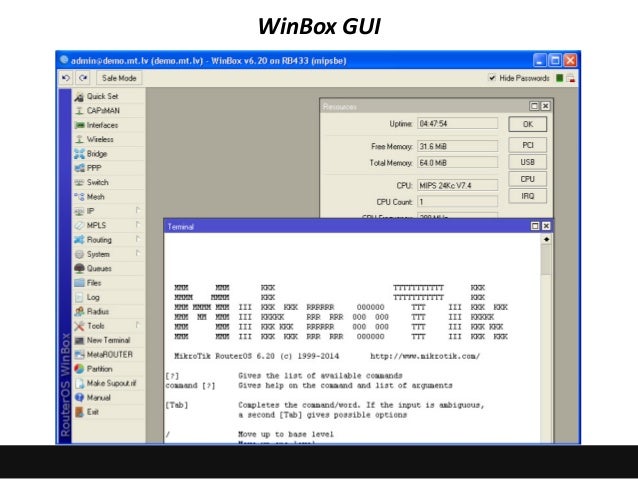Click the Free Memory field 31.6 MiB

click(457, 146)
